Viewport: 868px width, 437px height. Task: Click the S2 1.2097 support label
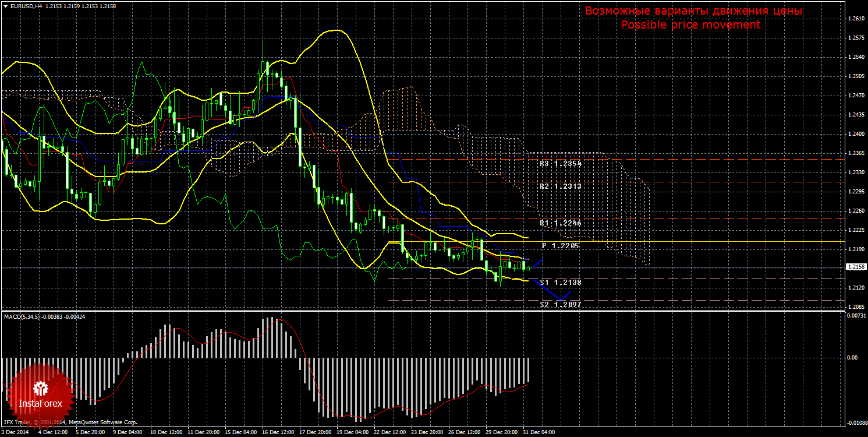[x=560, y=304]
